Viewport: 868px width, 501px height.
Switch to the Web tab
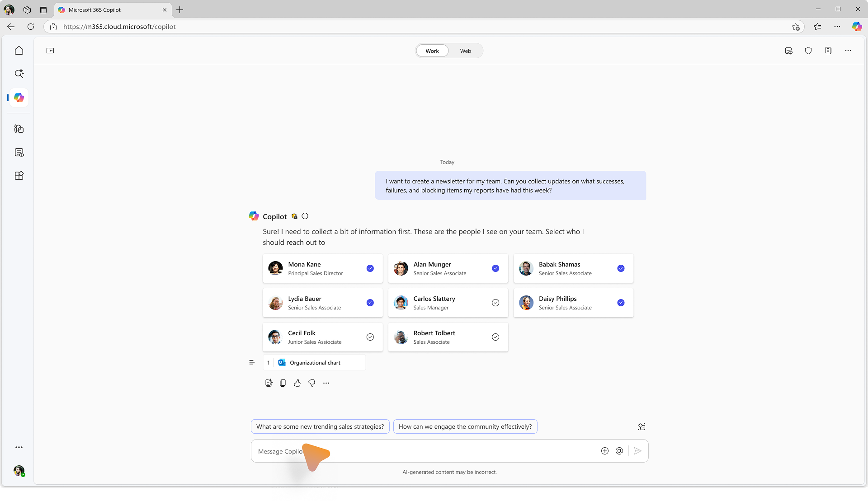[x=465, y=51]
